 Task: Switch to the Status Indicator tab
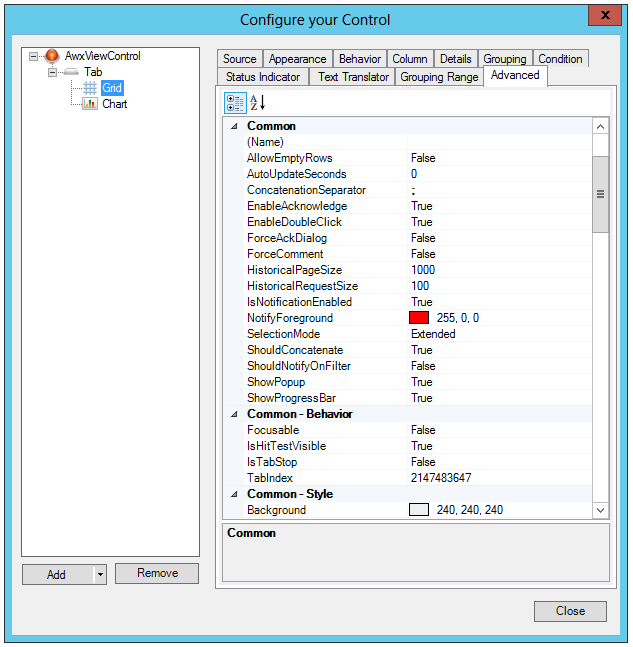pos(262,77)
